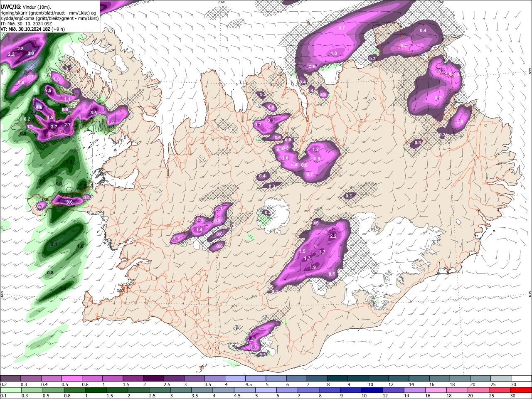Click the '4.6' precipitation value on map
Screen dimensions: 532x399
[x=39, y=107]
